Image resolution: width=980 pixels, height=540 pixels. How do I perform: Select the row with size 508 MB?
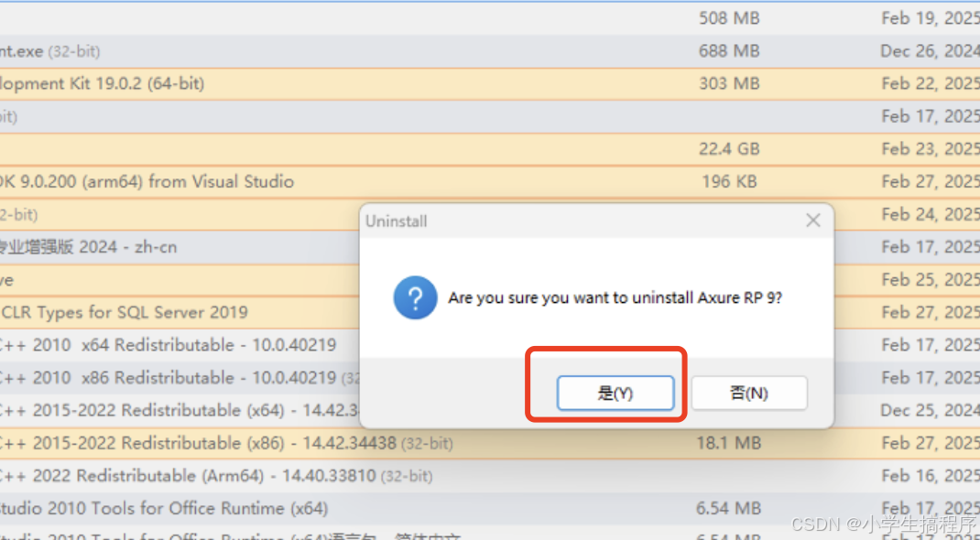(x=490, y=18)
